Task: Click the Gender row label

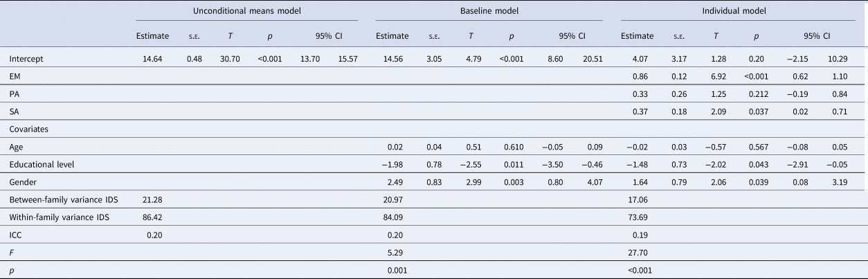Action: [x=24, y=181]
